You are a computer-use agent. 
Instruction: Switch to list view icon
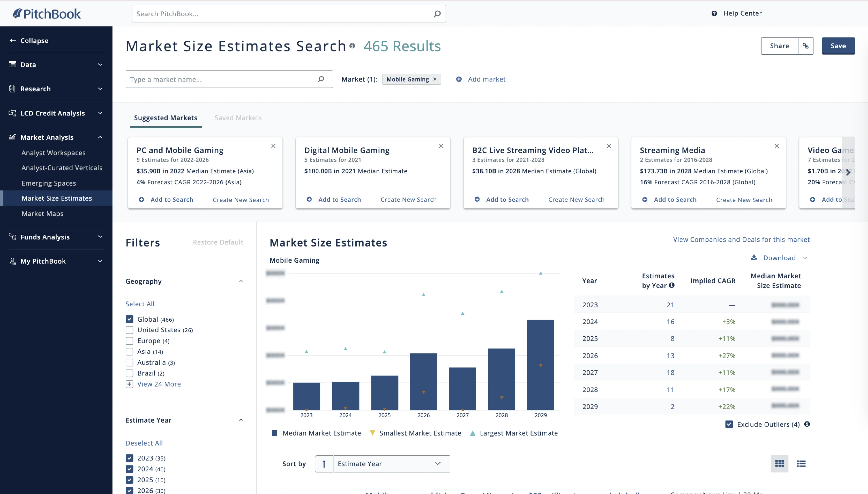pyautogui.click(x=801, y=464)
